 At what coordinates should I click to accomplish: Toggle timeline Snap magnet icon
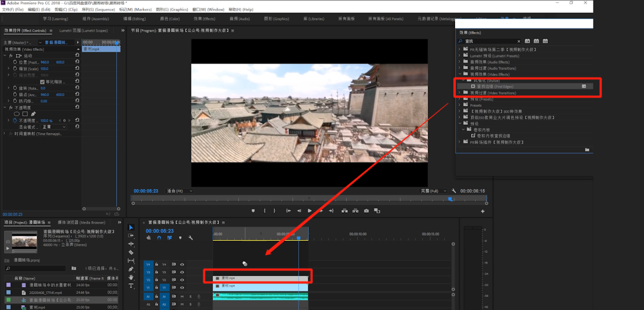coord(159,238)
